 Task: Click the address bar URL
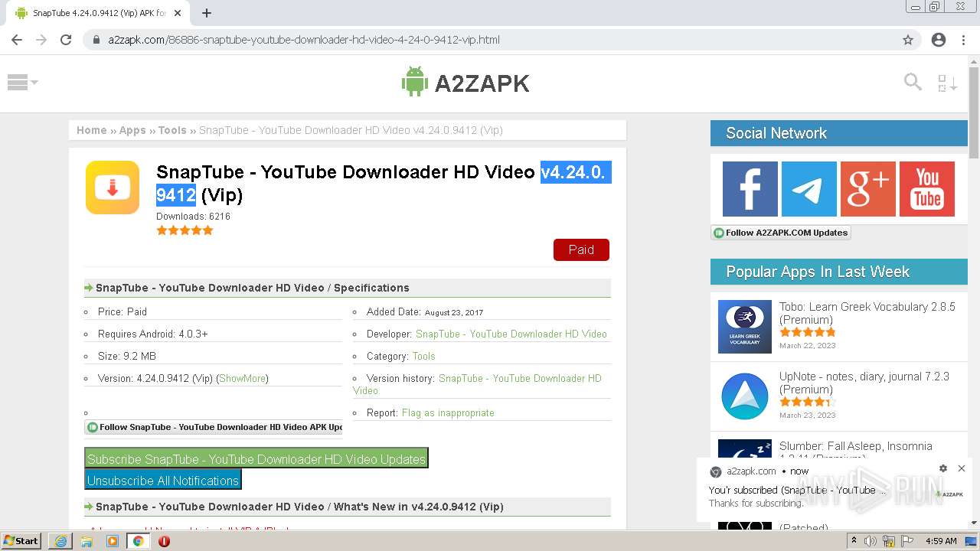pos(304,40)
